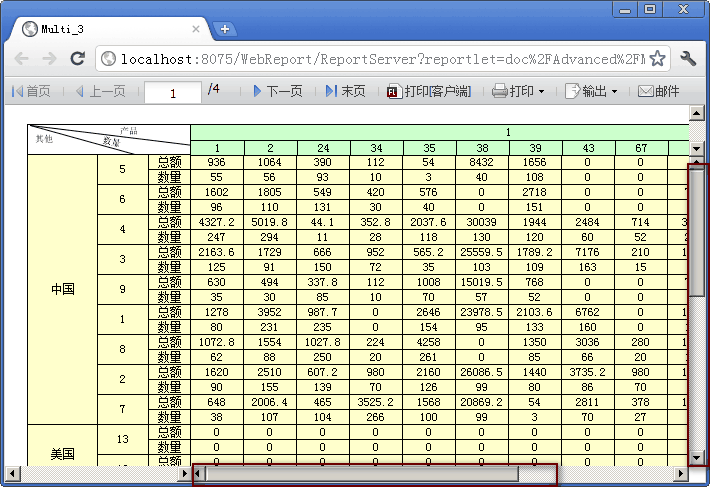Viewport: 710px width, 487px height.
Task: Click cell value 7176
Action: pyautogui.click(x=587, y=252)
